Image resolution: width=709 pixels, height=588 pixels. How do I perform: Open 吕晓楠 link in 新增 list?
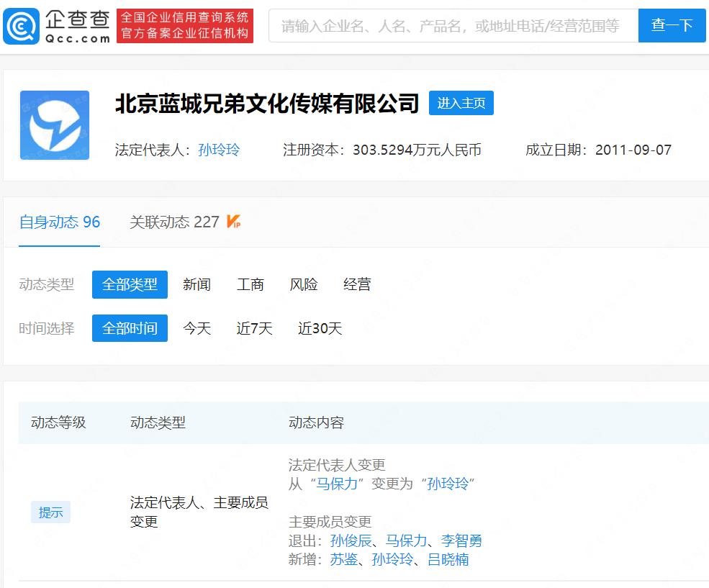[x=448, y=559]
